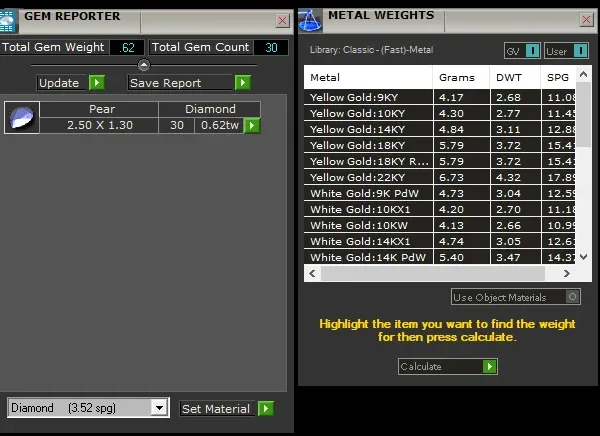Click green arrow next to Update

point(97,83)
